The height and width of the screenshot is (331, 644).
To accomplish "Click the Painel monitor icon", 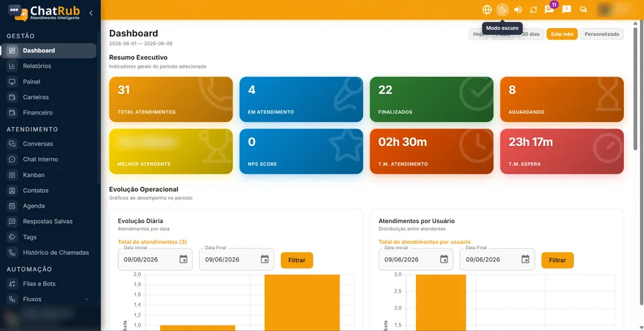I will pyautogui.click(x=12, y=82).
